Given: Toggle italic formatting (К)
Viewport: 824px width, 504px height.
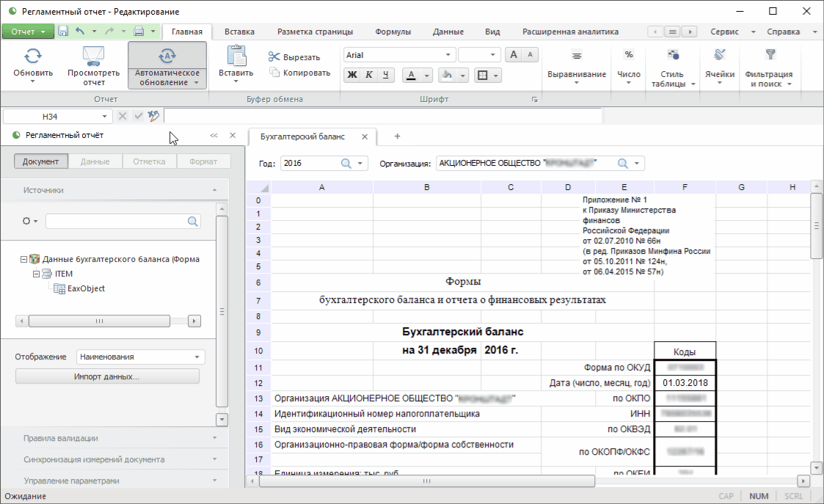Looking at the screenshot, I should [x=369, y=75].
